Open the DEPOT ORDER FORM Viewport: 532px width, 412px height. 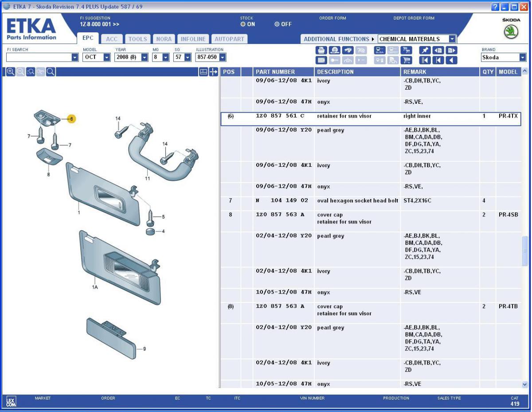(x=414, y=18)
